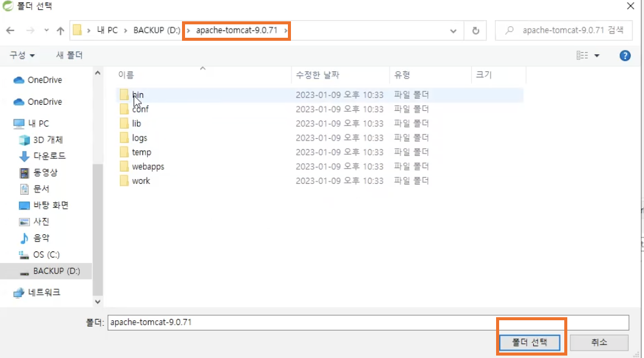Select the conf folder icon
The width and height of the screenshot is (644, 358).
pyautogui.click(x=124, y=109)
